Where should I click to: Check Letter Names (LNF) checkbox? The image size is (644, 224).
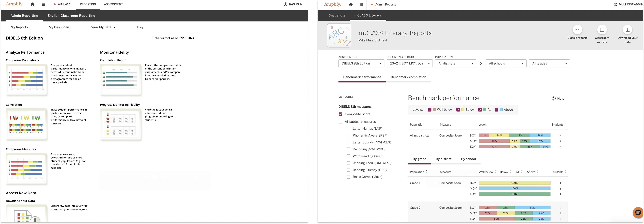tap(348, 129)
